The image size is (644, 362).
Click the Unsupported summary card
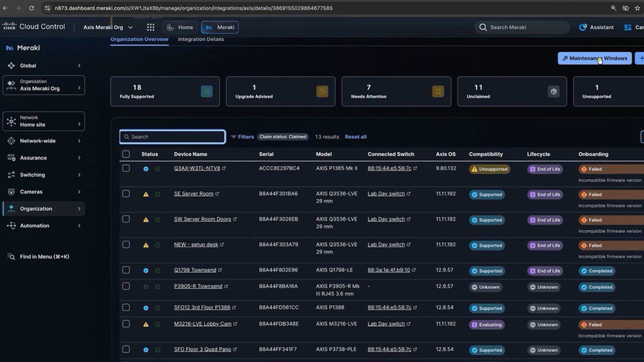click(608, 92)
